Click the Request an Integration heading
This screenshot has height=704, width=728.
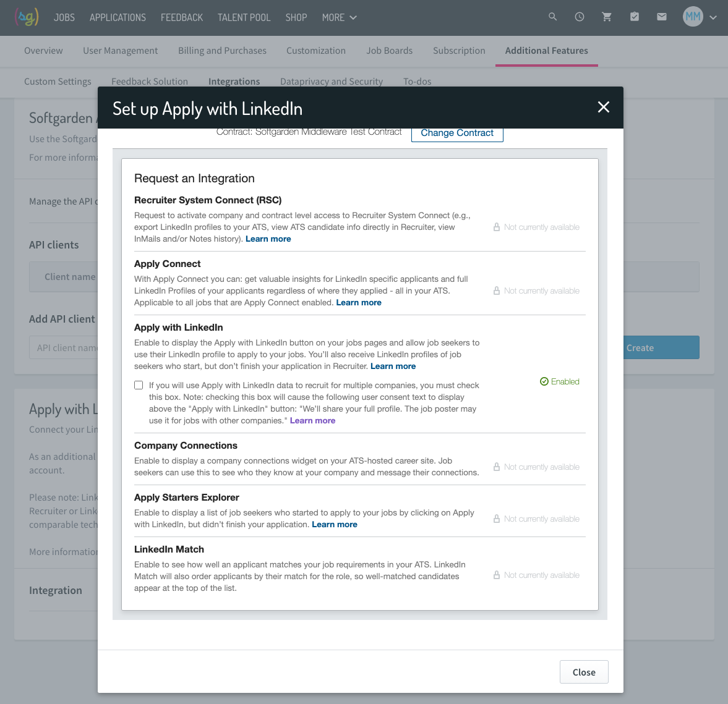[x=194, y=178]
